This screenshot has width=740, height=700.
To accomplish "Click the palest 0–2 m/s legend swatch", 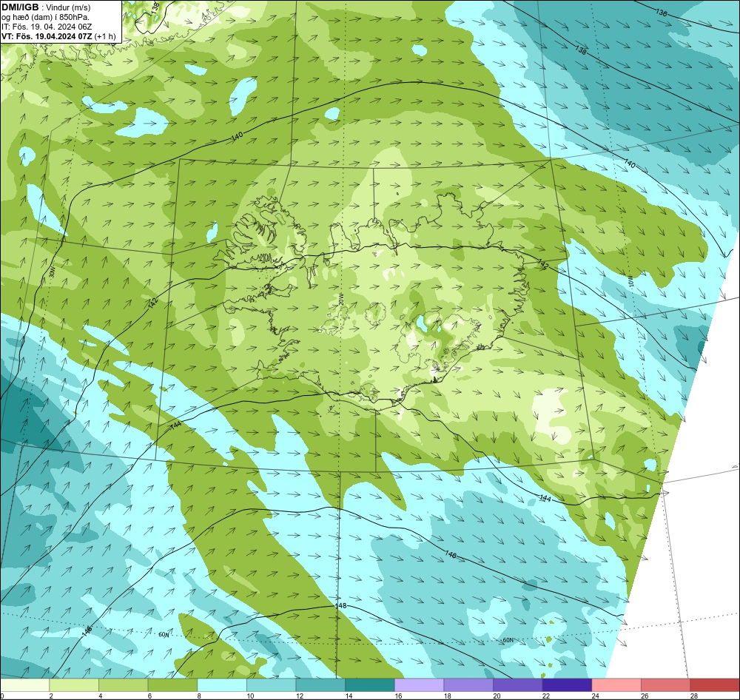I will click(x=24, y=684).
